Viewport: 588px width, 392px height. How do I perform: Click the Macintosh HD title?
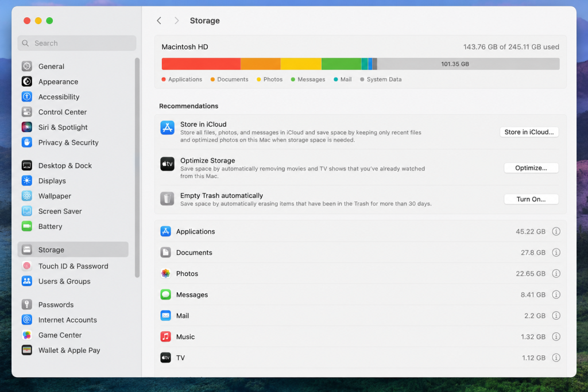click(185, 47)
